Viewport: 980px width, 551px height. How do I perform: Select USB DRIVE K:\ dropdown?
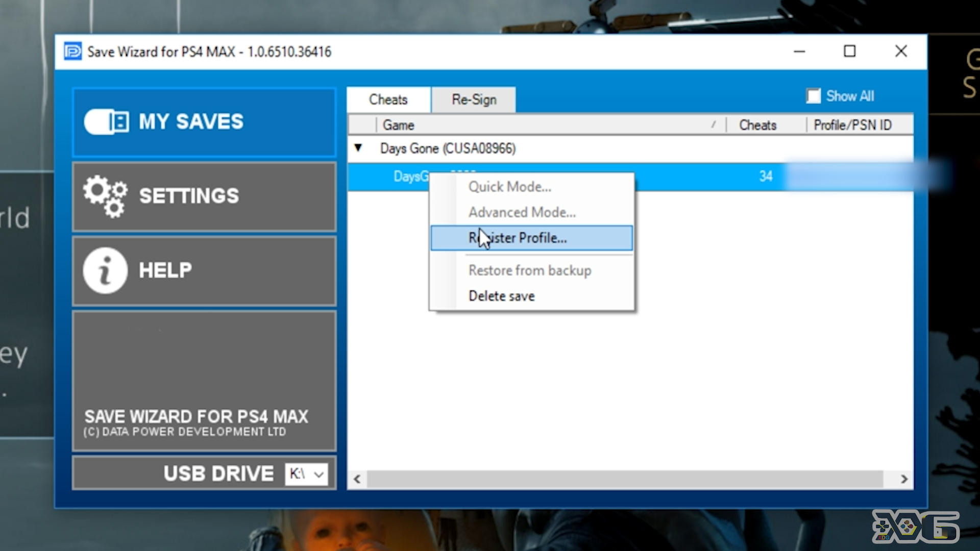point(308,473)
